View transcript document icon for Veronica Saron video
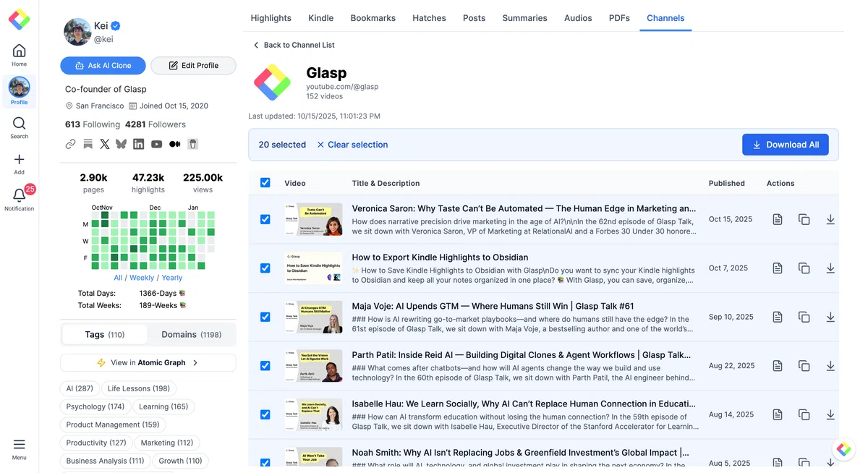This screenshot has height=473, width=868. (x=778, y=219)
